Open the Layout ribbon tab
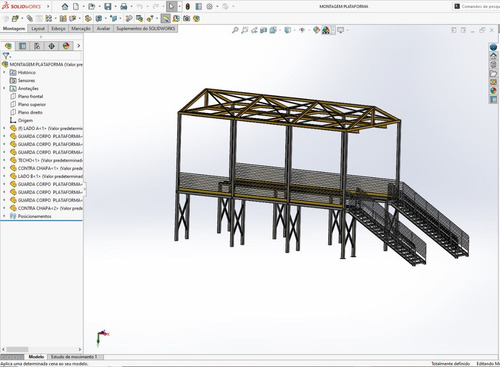The image size is (500, 367). point(38,29)
